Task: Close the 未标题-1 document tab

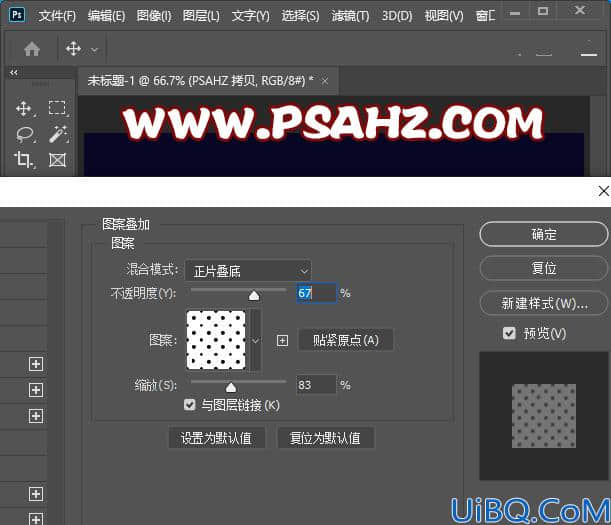Action: pyautogui.click(x=325, y=81)
